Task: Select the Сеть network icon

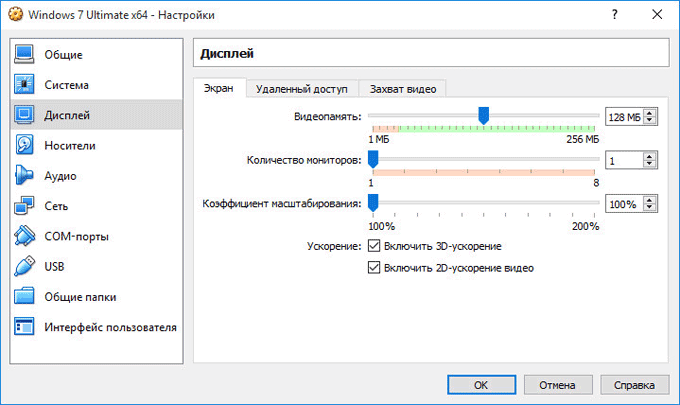Action: (25, 206)
